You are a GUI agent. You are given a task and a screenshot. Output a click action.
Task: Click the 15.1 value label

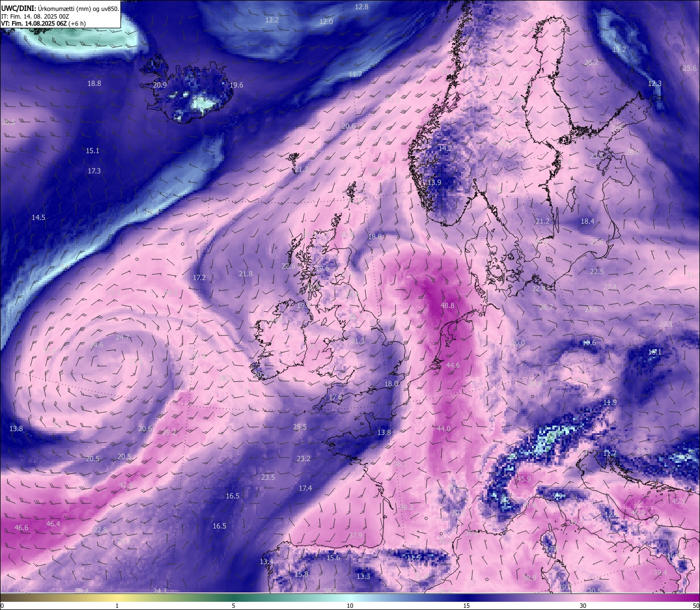pyautogui.click(x=92, y=151)
